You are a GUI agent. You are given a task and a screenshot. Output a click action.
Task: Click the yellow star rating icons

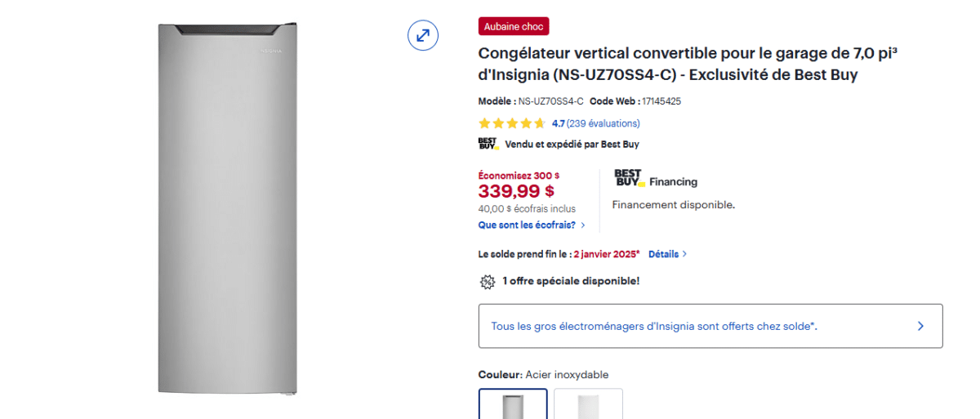tap(512, 123)
